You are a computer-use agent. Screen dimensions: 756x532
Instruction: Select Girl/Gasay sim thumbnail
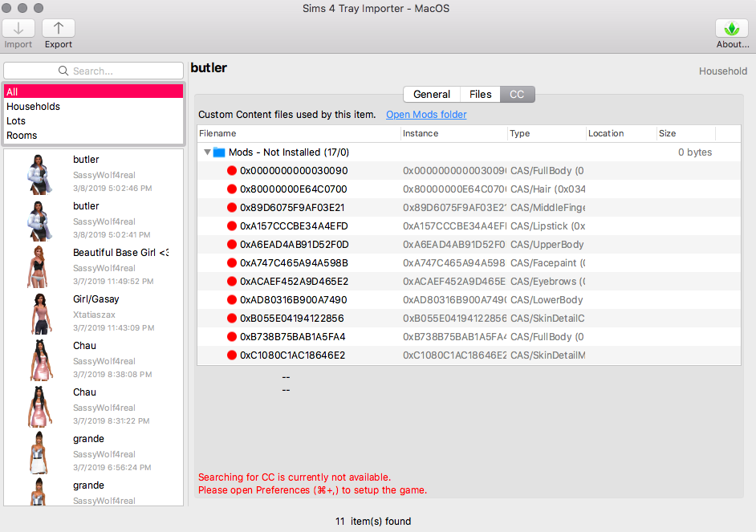[x=42, y=314]
